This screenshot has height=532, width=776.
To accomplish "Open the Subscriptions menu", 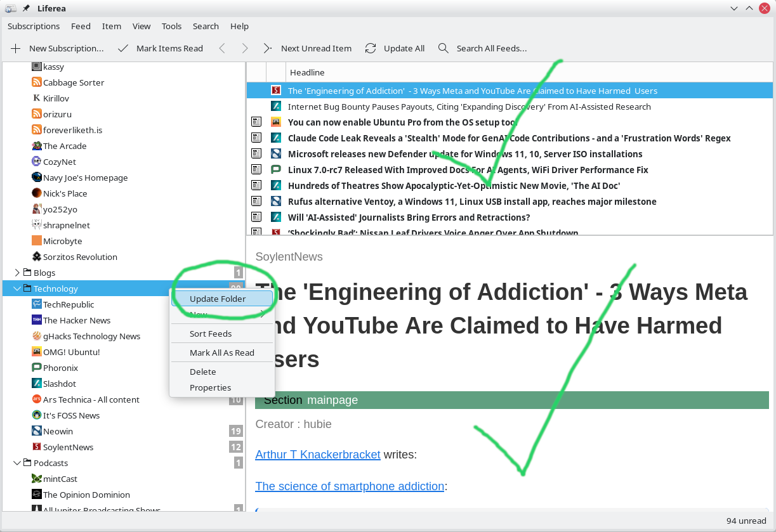I will pyautogui.click(x=34, y=26).
